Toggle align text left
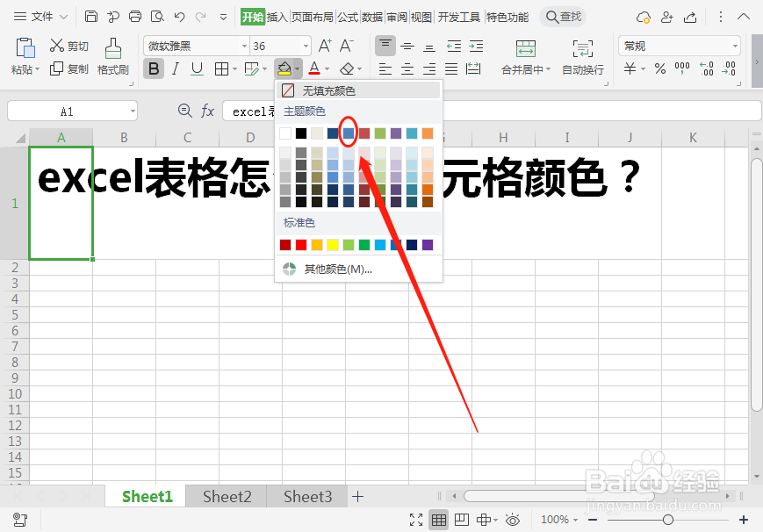 point(385,69)
